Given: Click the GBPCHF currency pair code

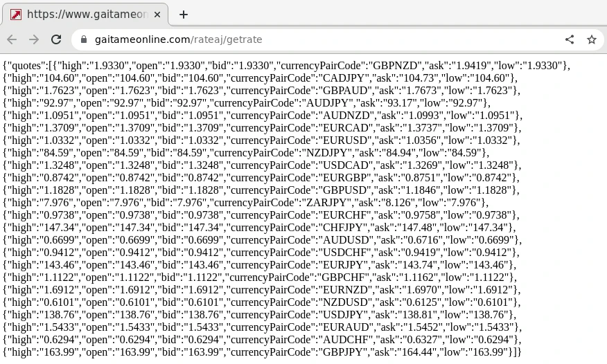Looking at the screenshot, I should click(343, 277).
